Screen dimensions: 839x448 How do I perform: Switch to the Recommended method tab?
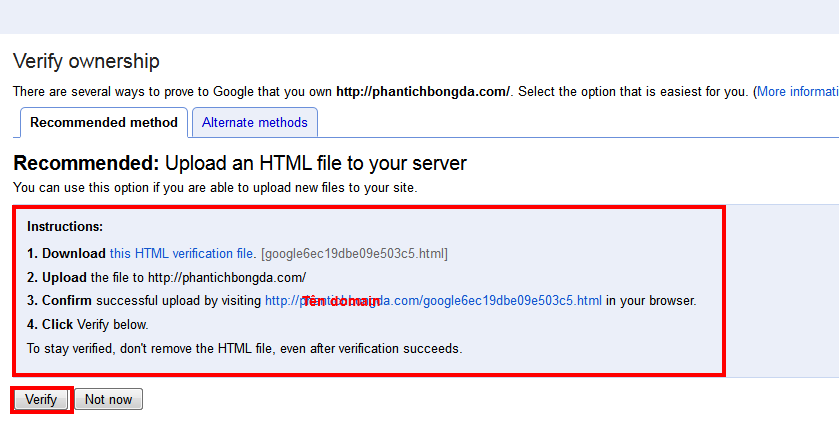(x=103, y=123)
